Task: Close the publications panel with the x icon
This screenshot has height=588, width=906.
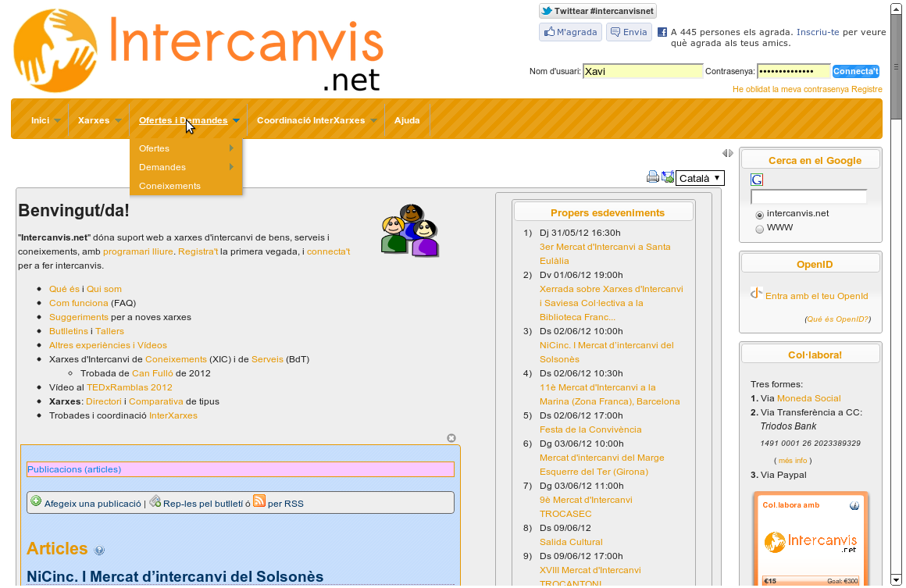Action: coord(451,438)
